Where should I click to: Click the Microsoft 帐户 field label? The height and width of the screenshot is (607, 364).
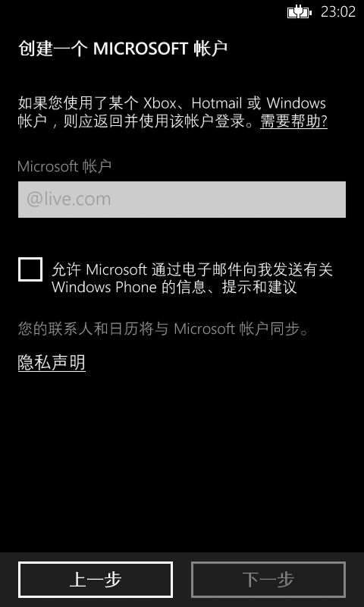pos(64,166)
